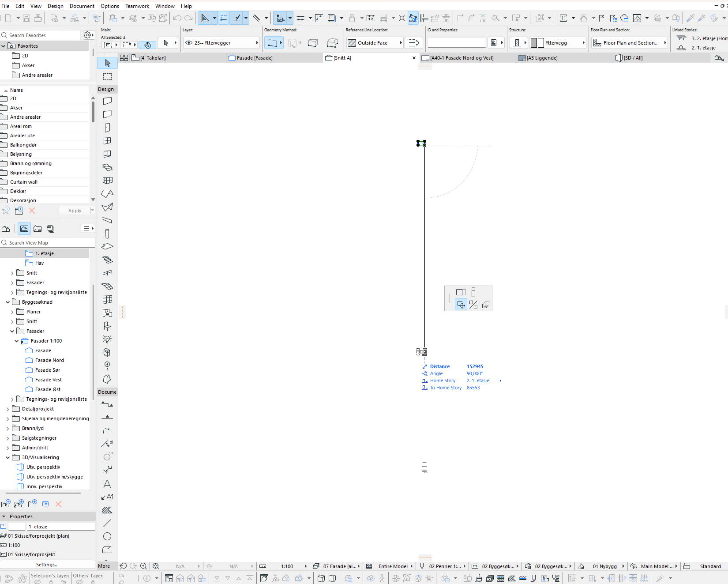Toggle eye visibility of Yttervegger layer
This screenshot has width=728, height=584.
click(x=189, y=43)
